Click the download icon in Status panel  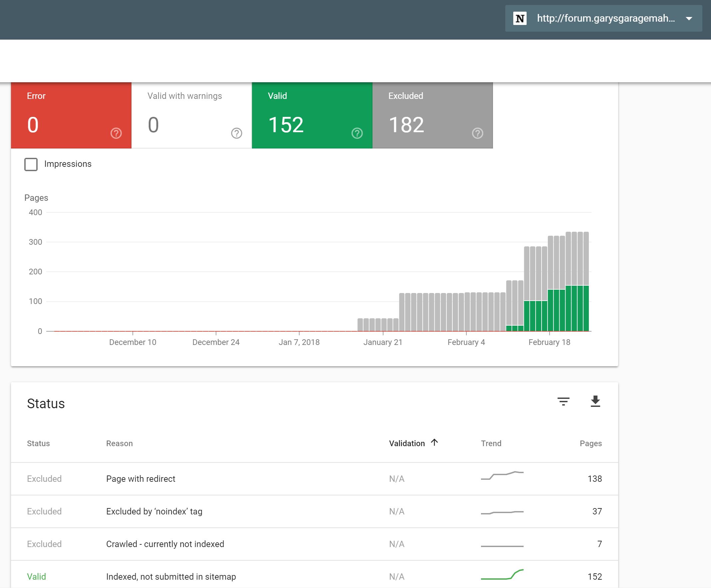[x=595, y=401]
